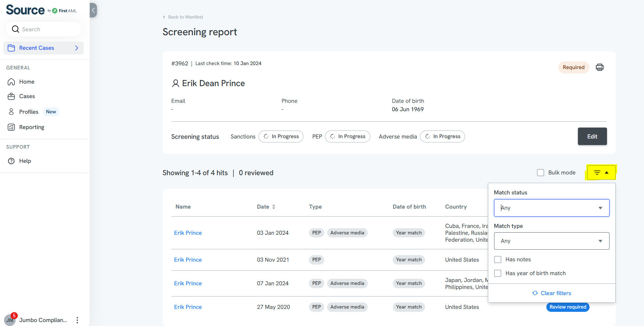Click the case number #3962
644x326 pixels.
[180, 64]
